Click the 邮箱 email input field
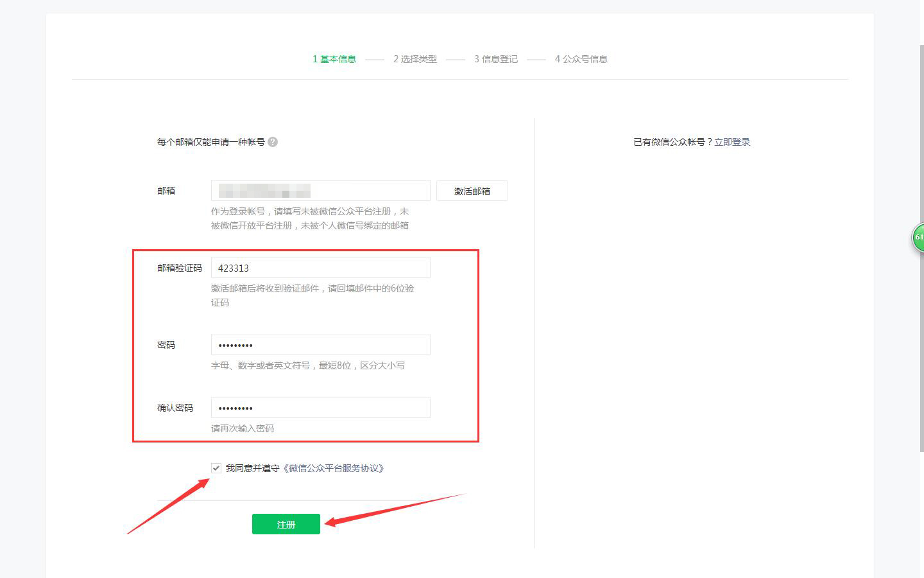924x578 pixels. click(x=320, y=190)
